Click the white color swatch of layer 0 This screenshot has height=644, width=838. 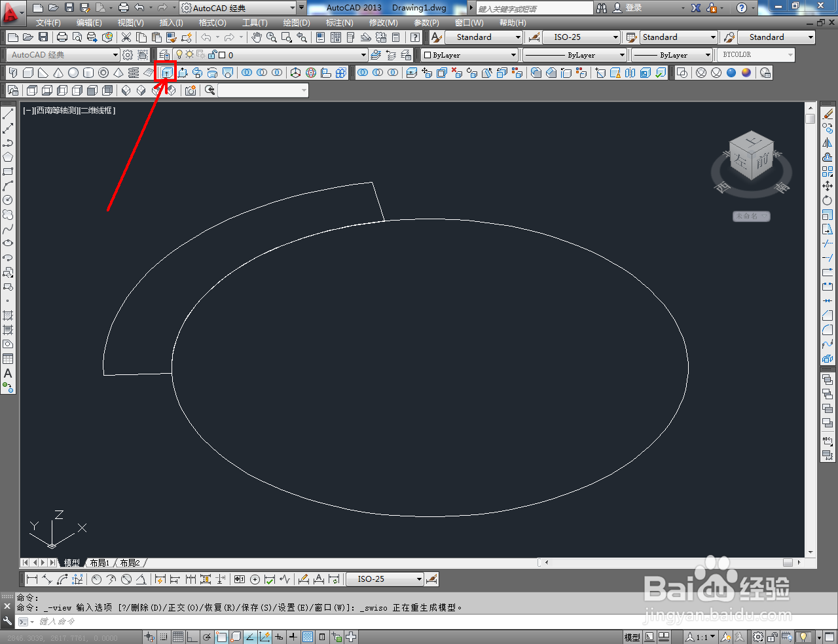pos(222,55)
